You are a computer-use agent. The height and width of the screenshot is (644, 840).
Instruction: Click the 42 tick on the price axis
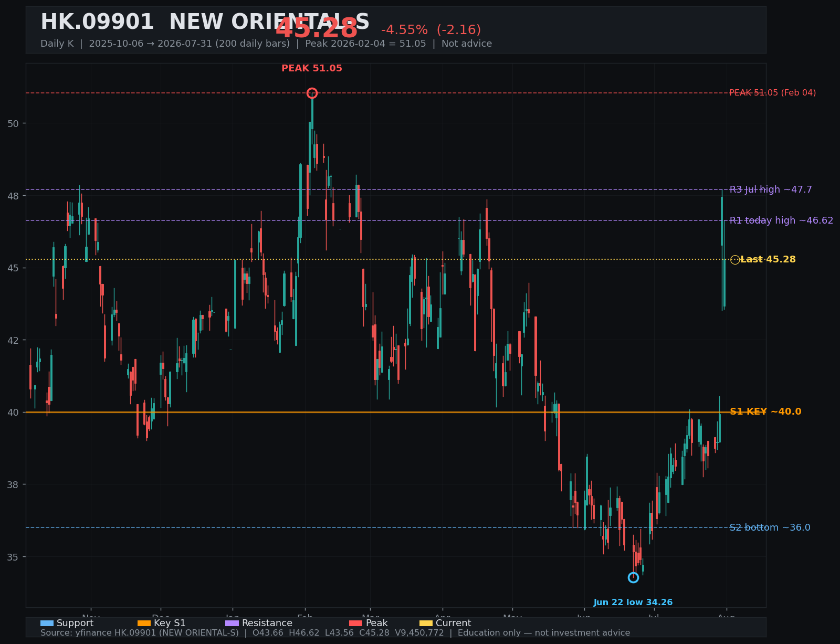click(13, 340)
